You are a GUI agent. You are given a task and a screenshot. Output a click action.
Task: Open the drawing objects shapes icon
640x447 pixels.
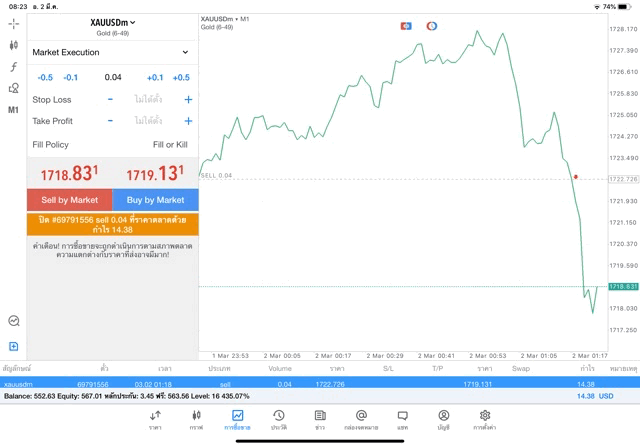pyautogui.click(x=13, y=88)
